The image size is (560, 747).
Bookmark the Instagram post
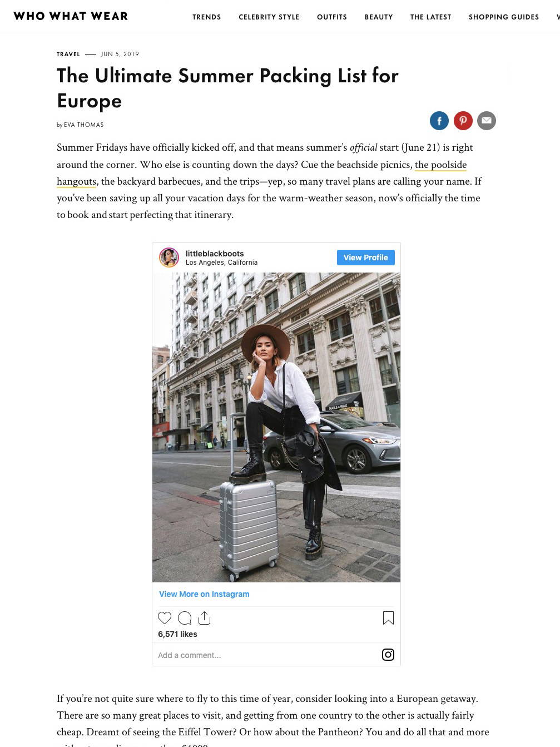click(x=388, y=618)
